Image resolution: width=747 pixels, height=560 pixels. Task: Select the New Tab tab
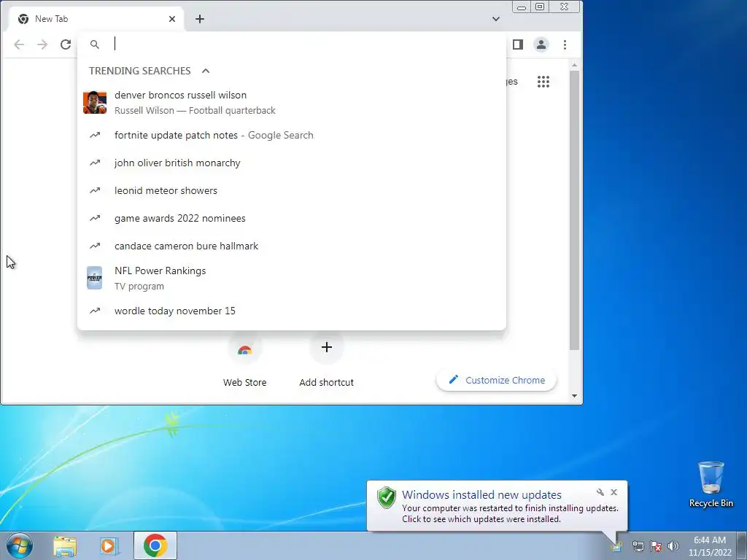(x=96, y=19)
